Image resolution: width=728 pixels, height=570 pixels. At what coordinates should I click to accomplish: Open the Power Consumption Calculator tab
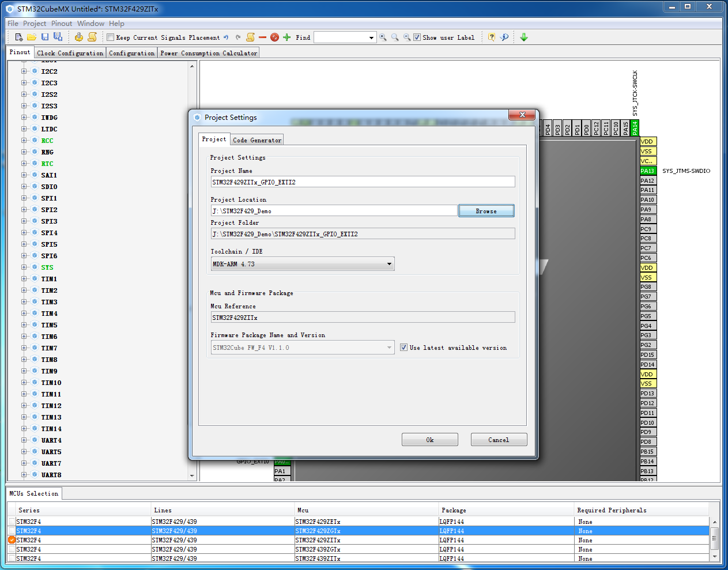(x=209, y=53)
